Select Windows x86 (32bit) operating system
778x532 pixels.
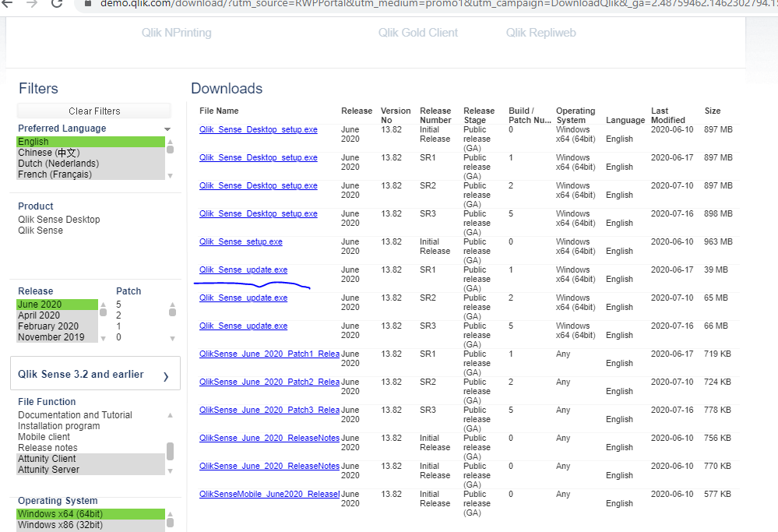tap(91, 525)
